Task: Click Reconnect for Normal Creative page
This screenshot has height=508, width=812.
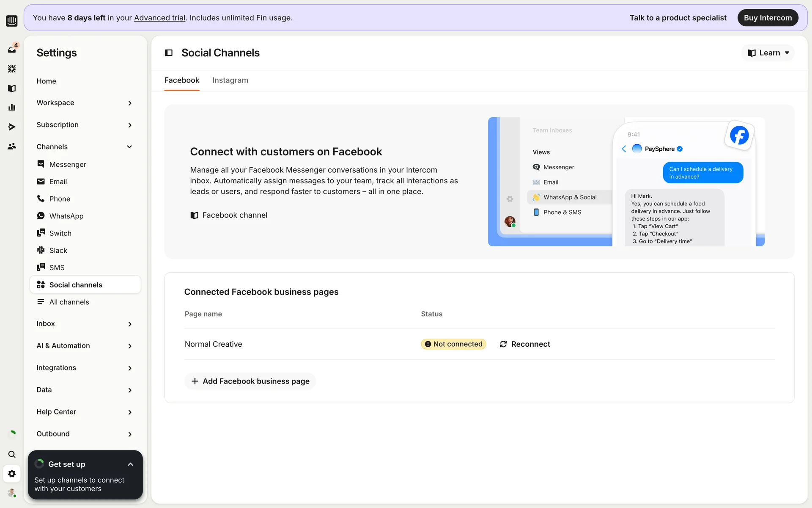Action: point(525,344)
